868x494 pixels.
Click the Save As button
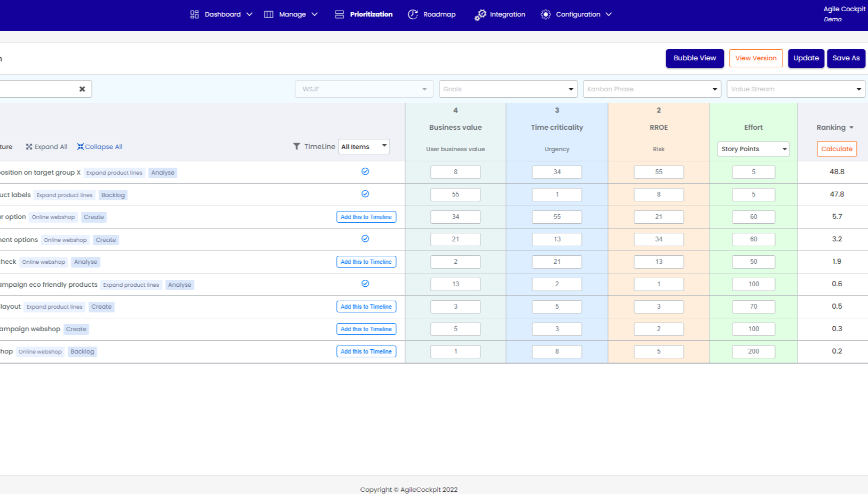point(846,58)
